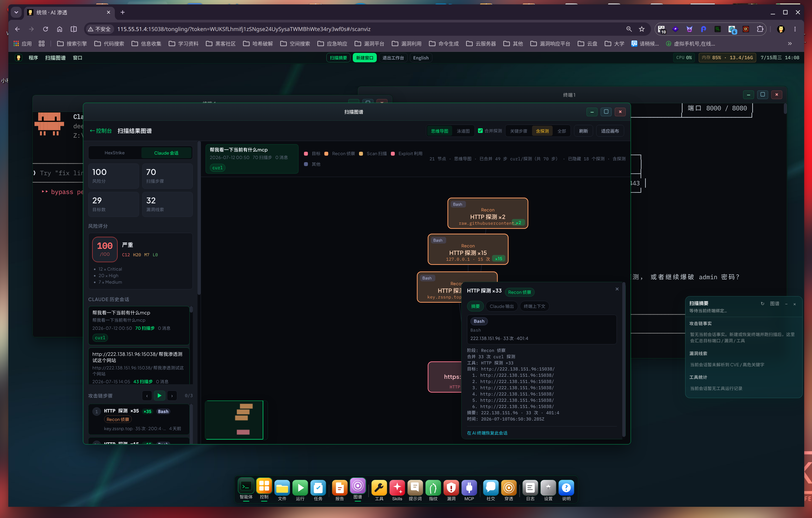The width and height of the screenshot is (812, 518).
Task: Click the 扫描摘要 top bar button
Action: pos(338,58)
